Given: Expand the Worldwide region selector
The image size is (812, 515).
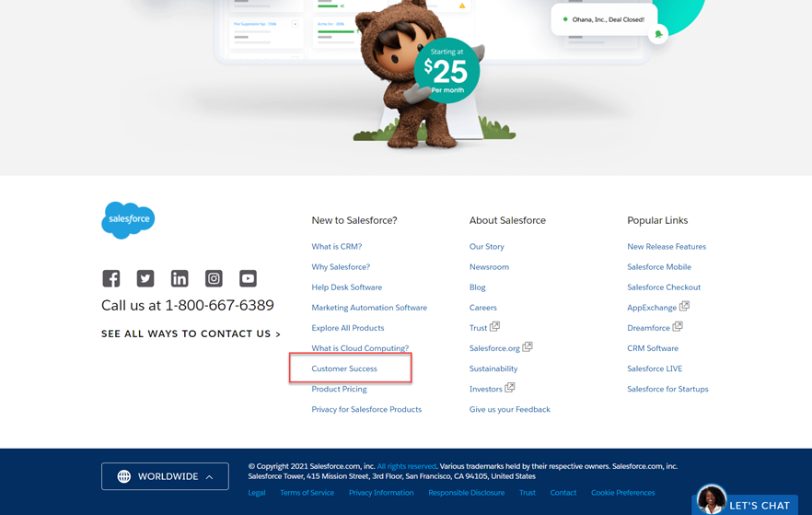Looking at the screenshot, I should tap(165, 476).
